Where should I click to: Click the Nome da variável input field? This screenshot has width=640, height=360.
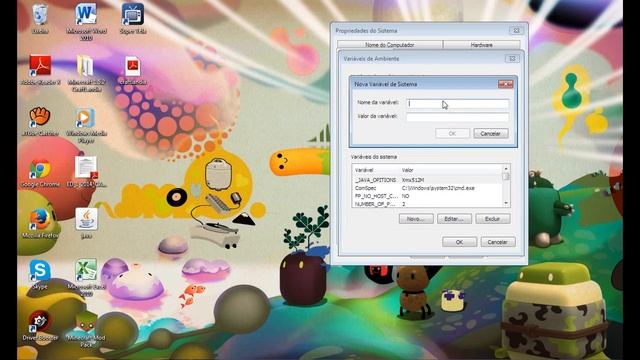pyautogui.click(x=458, y=104)
